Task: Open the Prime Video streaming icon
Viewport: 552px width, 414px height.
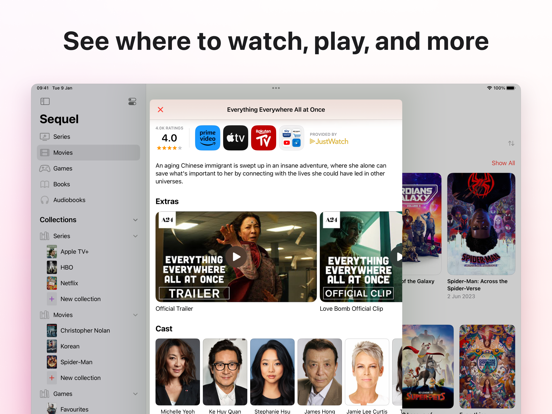Action: (207, 138)
